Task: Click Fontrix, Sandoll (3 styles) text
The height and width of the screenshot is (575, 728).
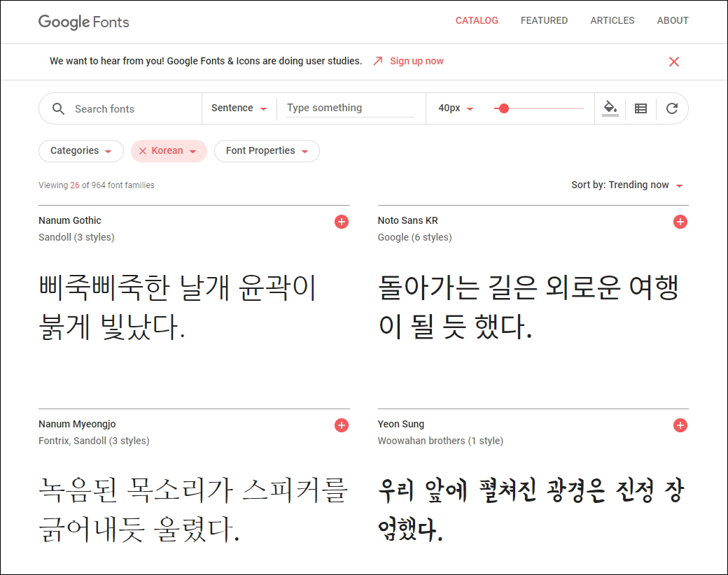Action: (94, 441)
